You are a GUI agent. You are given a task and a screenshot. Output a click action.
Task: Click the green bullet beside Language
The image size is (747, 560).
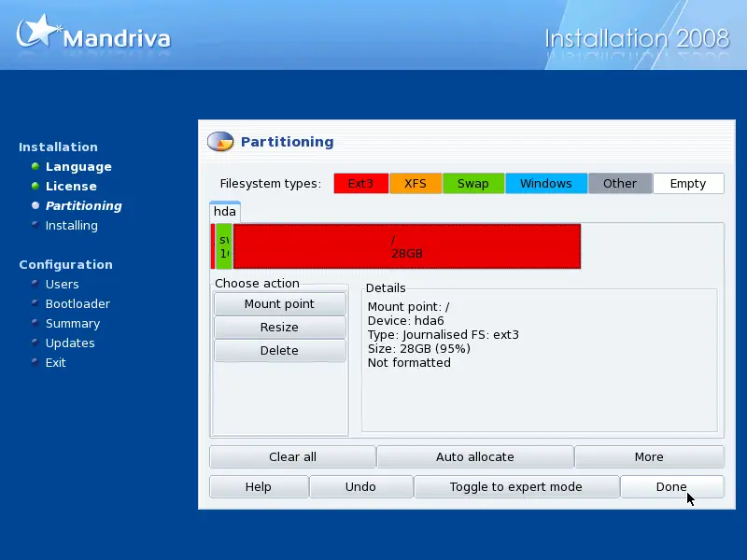pyautogui.click(x=35, y=166)
